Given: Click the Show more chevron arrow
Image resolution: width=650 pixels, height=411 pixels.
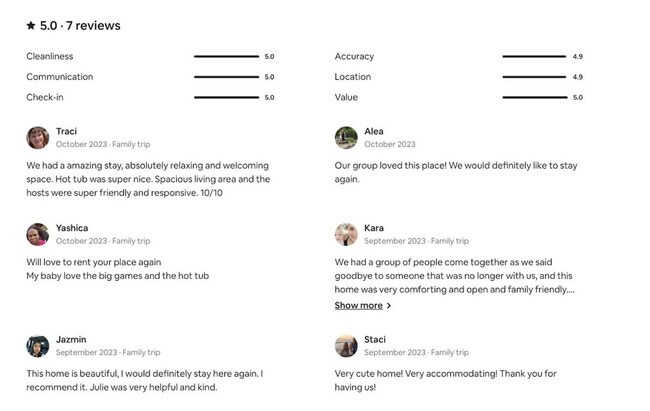Looking at the screenshot, I should point(389,306).
